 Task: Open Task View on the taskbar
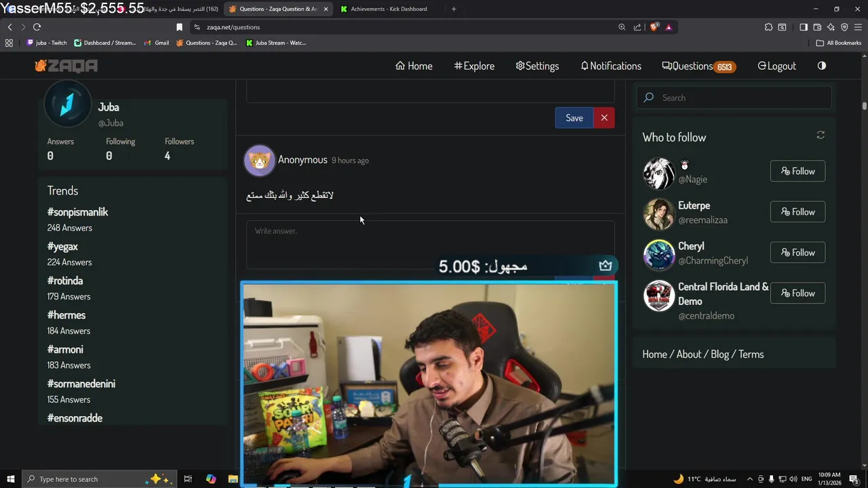click(188, 479)
